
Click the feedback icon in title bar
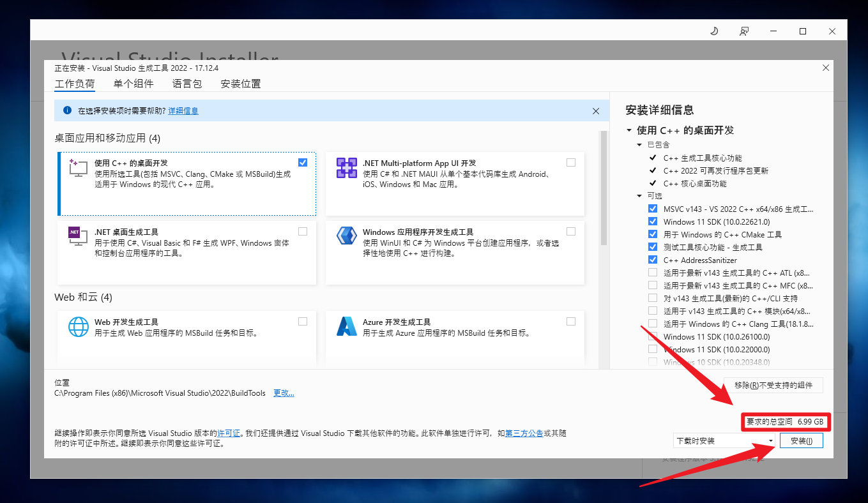coord(744,31)
